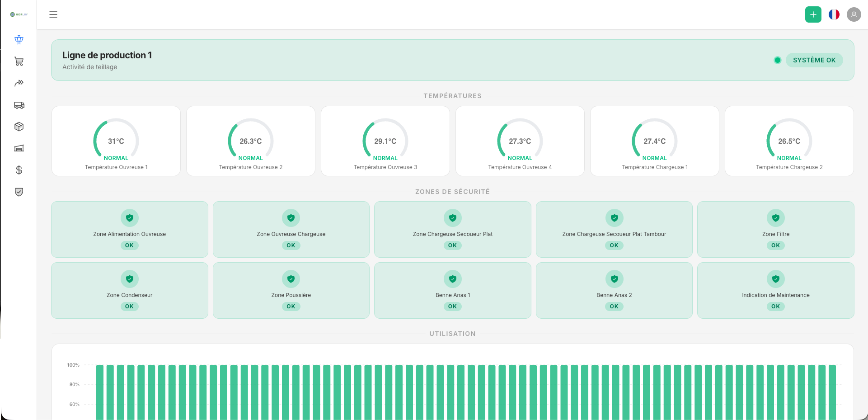868x420 pixels.
Task: Open the shield check section in the sidebar
Action: (19, 192)
